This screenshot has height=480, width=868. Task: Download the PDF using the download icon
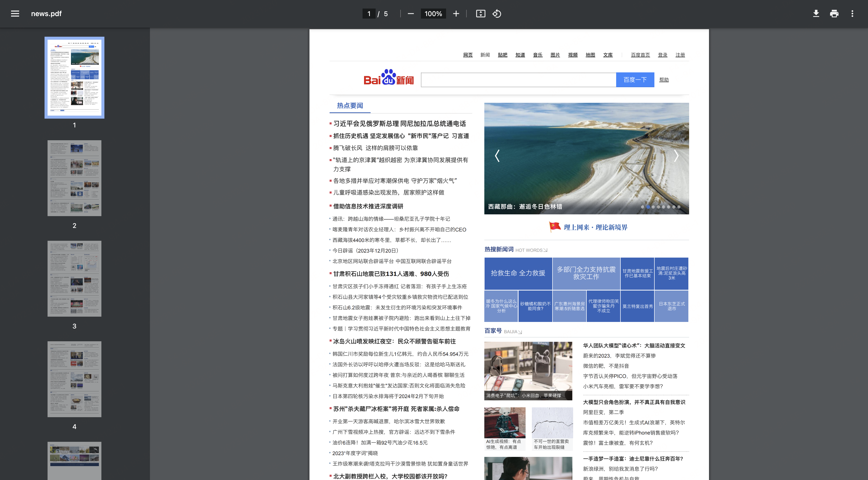[816, 14]
